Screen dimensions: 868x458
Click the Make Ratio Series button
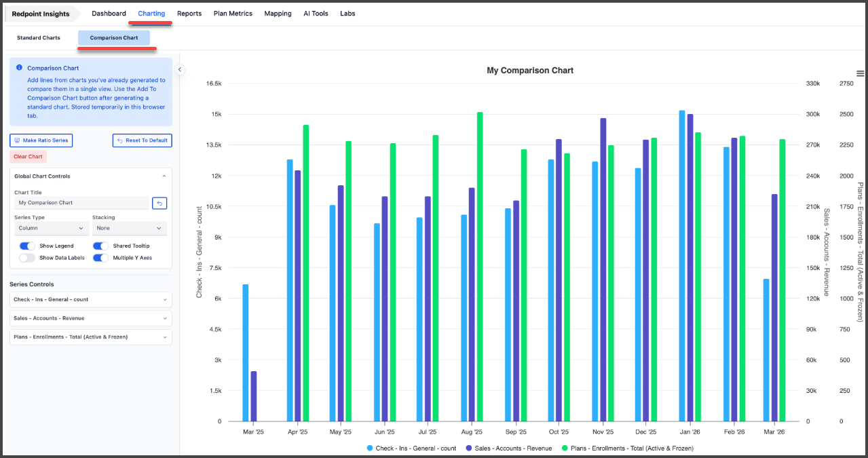click(41, 140)
